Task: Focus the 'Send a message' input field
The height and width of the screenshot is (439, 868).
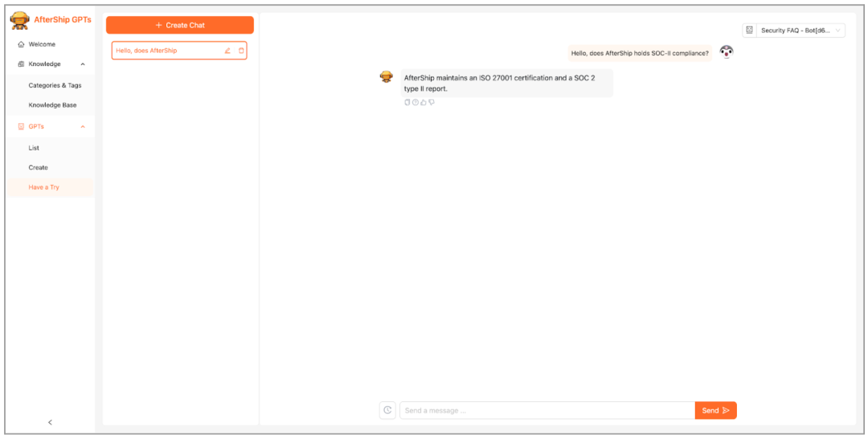Action: click(x=547, y=410)
